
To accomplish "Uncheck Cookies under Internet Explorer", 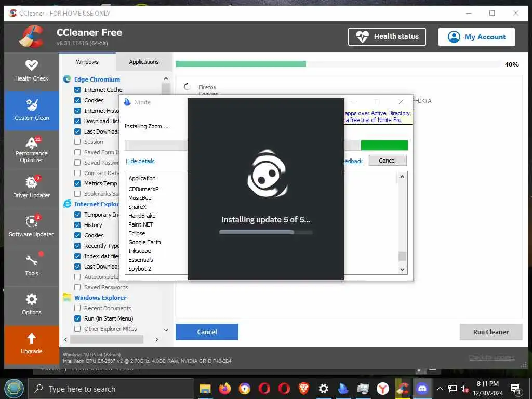I will [x=77, y=235].
